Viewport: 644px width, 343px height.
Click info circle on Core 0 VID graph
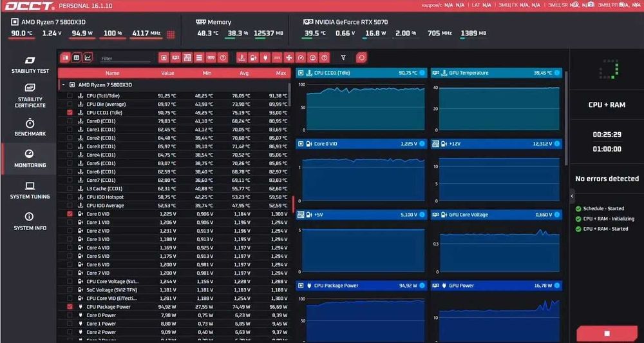point(422,144)
